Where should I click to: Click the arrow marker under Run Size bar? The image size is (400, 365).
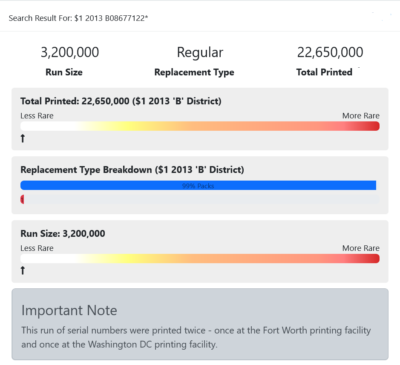tap(23, 270)
